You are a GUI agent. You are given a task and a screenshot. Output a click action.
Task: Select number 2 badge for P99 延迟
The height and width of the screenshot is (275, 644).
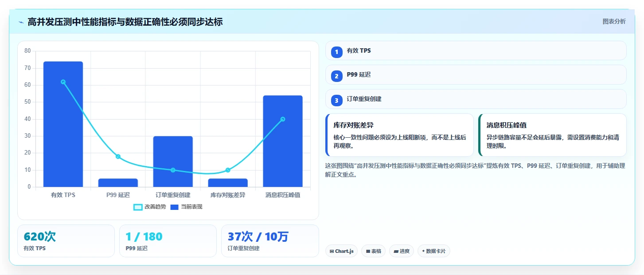tap(337, 76)
